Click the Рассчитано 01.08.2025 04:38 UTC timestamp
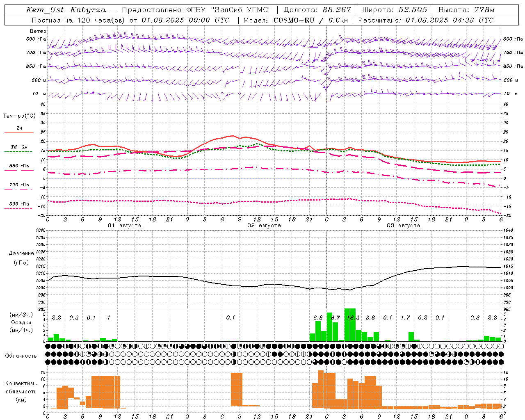This screenshot has width=525, height=420. point(426,20)
